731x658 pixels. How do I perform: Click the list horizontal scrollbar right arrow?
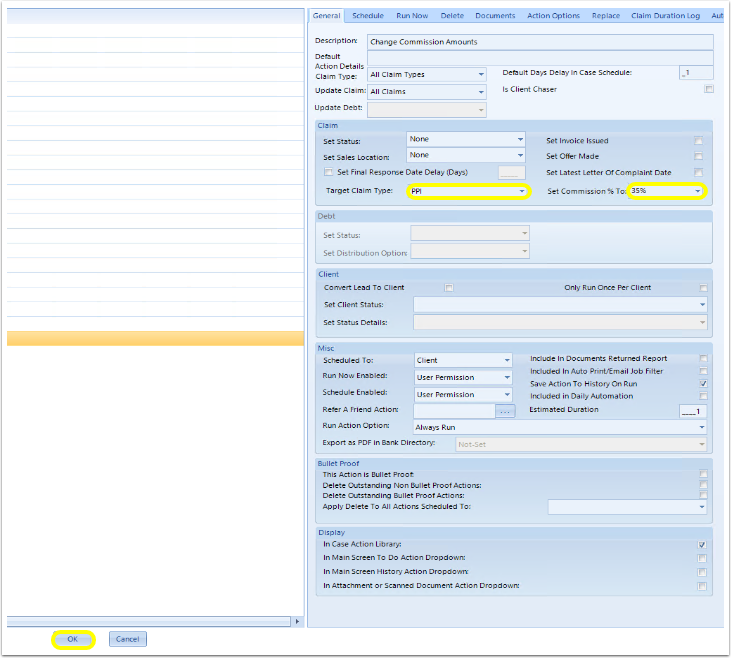click(x=297, y=621)
